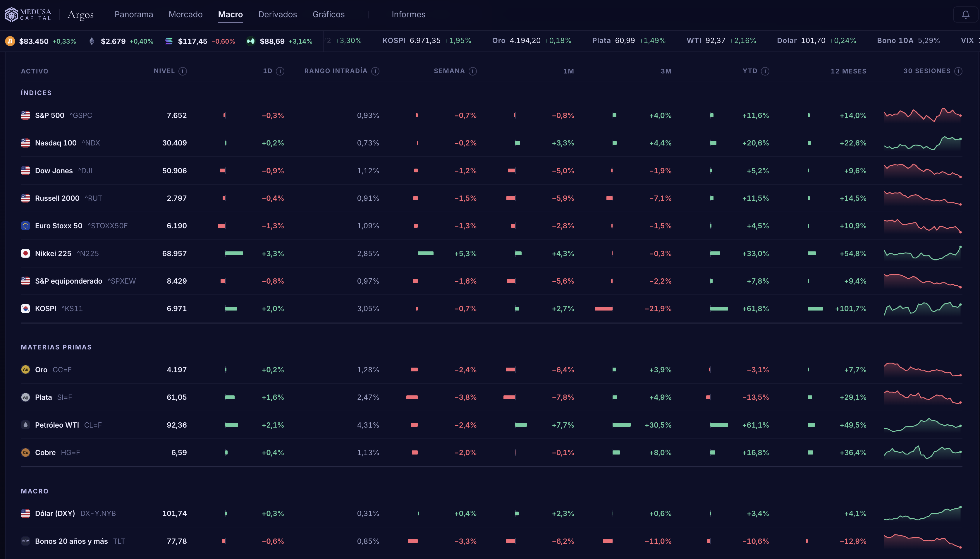Click the KOSPI Korea flag icon
980x559 pixels.
coord(25,309)
